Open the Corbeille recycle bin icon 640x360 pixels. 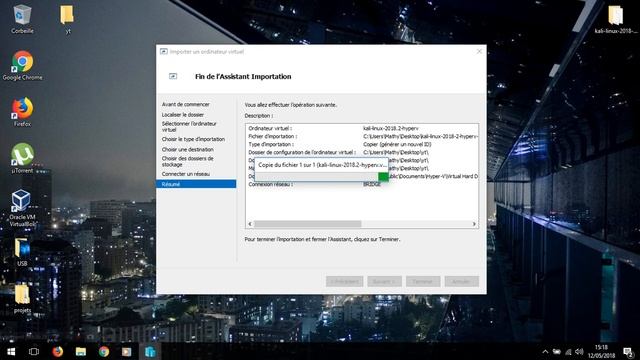pyautogui.click(x=22, y=19)
